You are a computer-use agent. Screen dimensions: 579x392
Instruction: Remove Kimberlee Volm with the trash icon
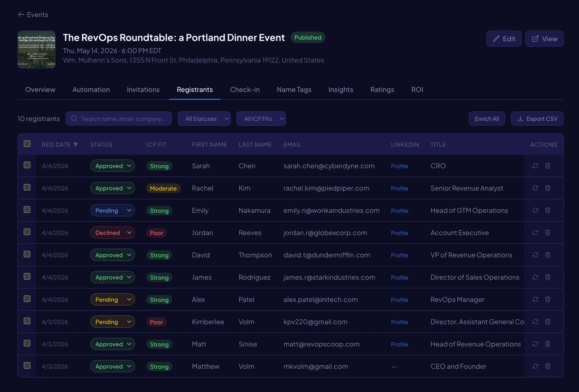pyautogui.click(x=548, y=322)
